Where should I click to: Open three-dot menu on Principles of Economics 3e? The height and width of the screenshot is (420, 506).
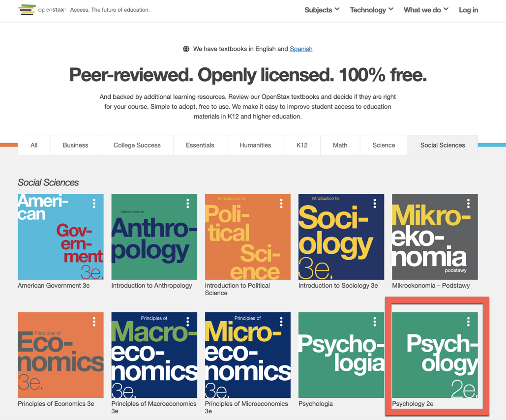(95, 321)
